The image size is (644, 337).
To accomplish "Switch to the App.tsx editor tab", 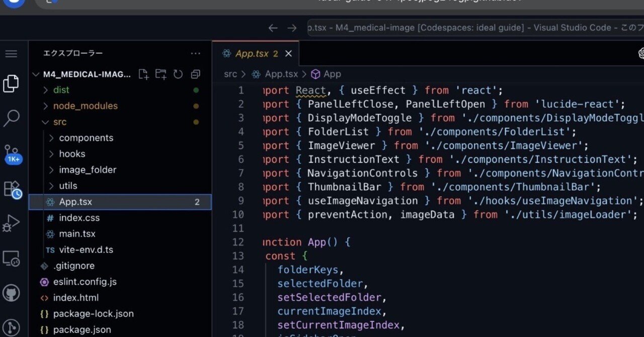I will click(x=252, y=53).
